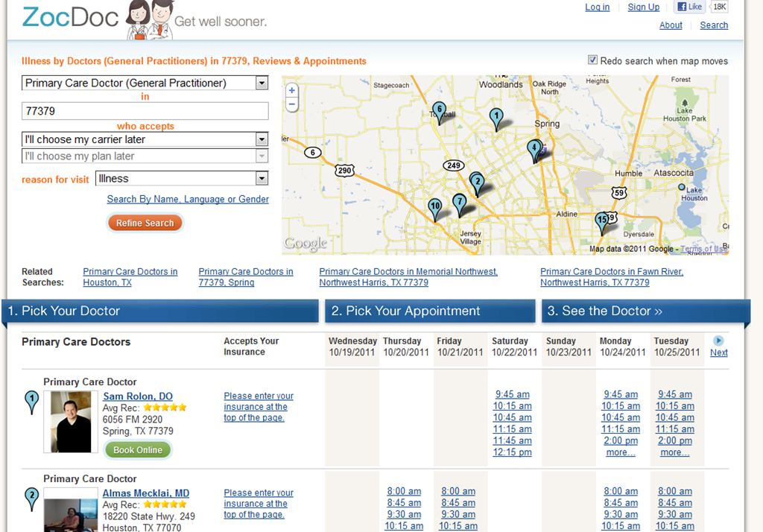Click map pin number 15 near Dyersdale
763x532 pixels.
602,223
